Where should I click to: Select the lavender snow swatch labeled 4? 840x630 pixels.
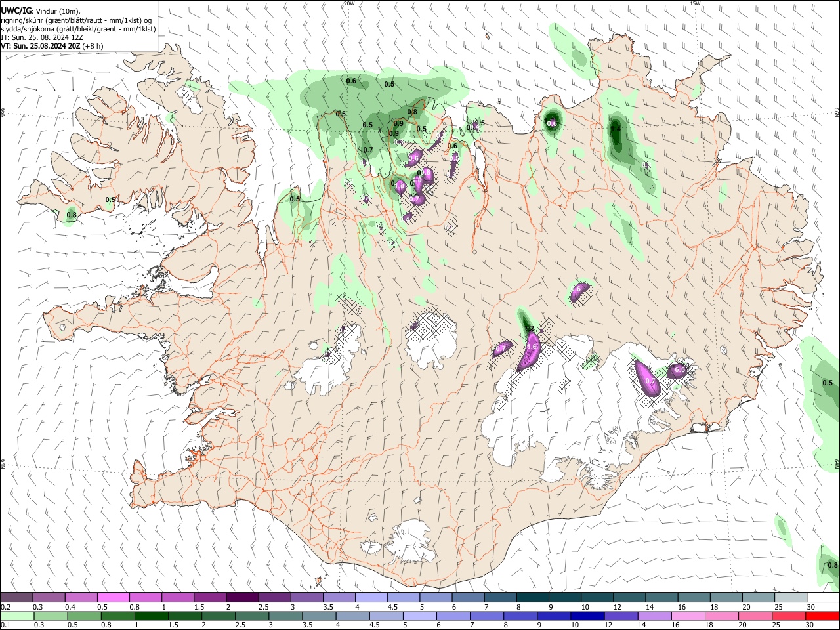click(371, 598)
